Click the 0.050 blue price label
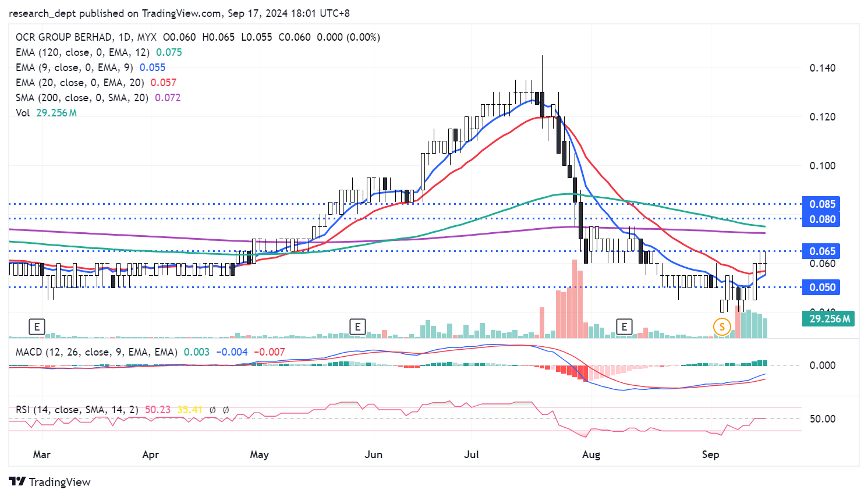 click(x=821, y=287)
